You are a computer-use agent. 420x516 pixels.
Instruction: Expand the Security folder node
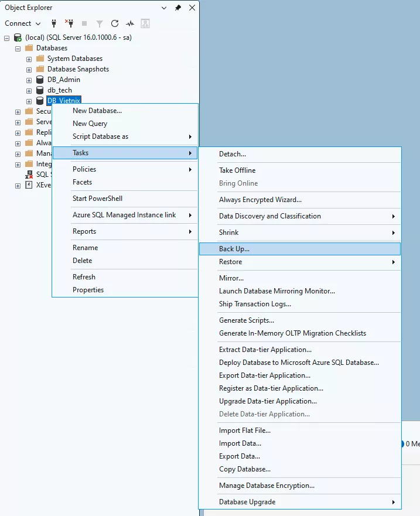pyautogui.click(x=18, y=112)
